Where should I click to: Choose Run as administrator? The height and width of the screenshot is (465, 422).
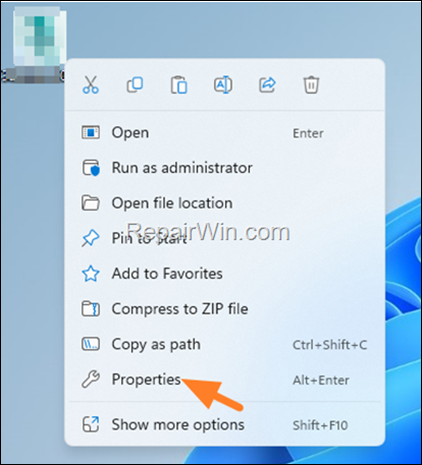click(225, 168)
